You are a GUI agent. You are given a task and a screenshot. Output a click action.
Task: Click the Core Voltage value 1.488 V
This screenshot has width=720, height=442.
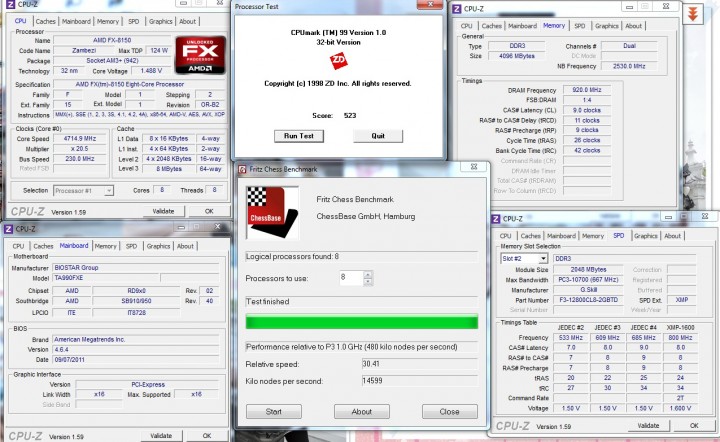coord(151,71)
